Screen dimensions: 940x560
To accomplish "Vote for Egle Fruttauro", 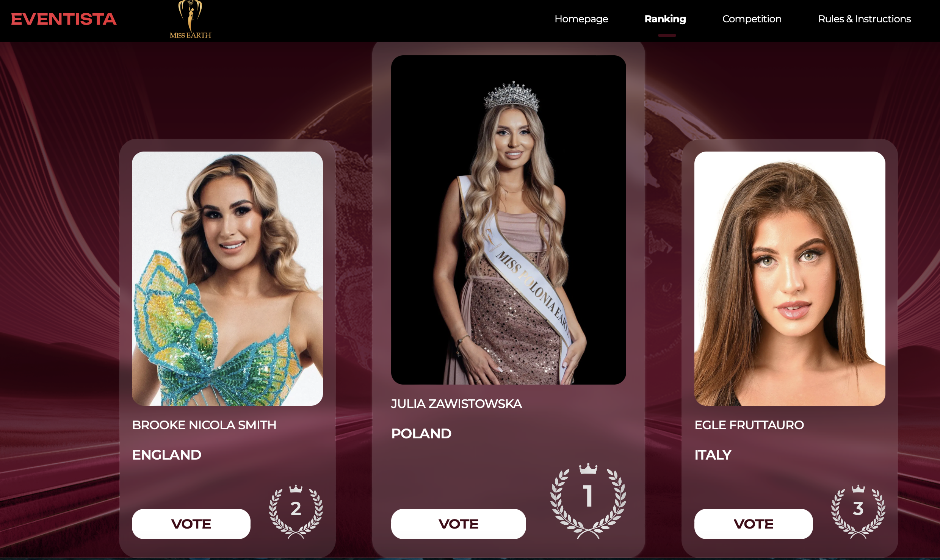I will [x=754, y=524].
